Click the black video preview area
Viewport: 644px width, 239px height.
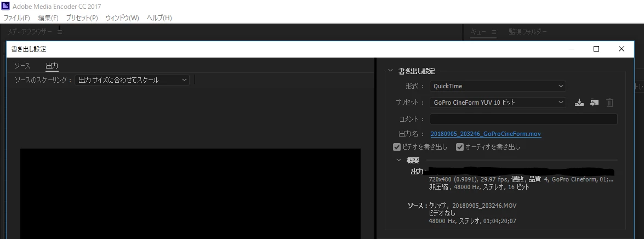[190, 194]
